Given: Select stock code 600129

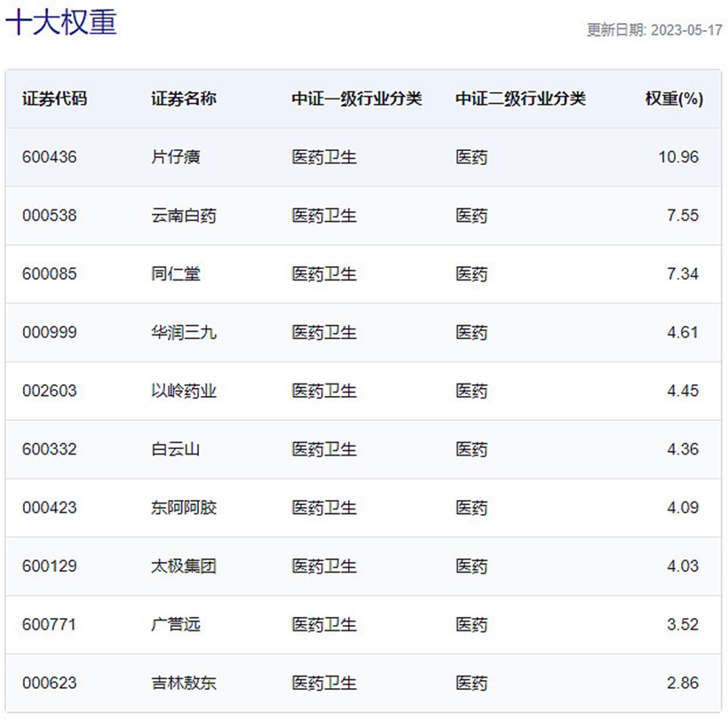Looking at the screenshot, I should 49,566.
